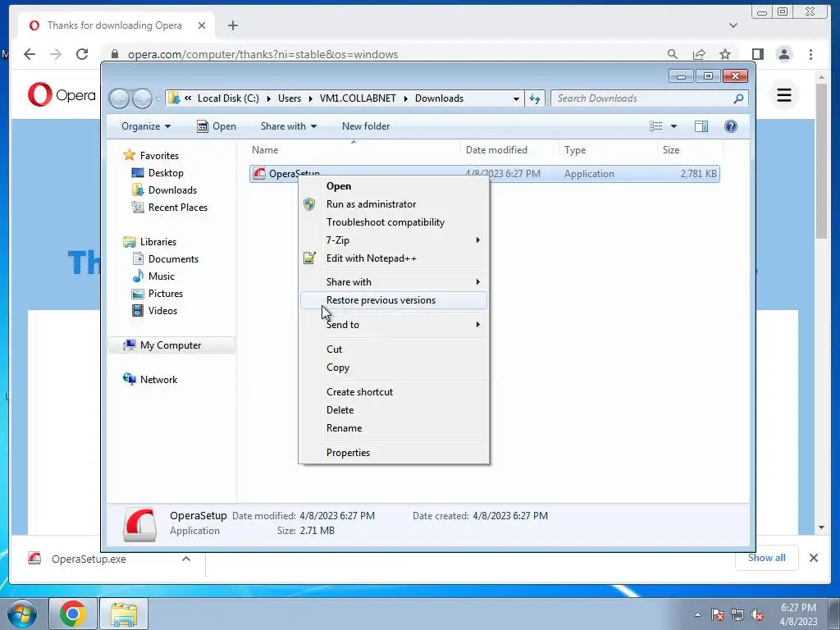Image resolution: width=840 pixels, height=630 pixels.
Task: Open the Chrome tab search chevron
Action: (x=733, y=25)
